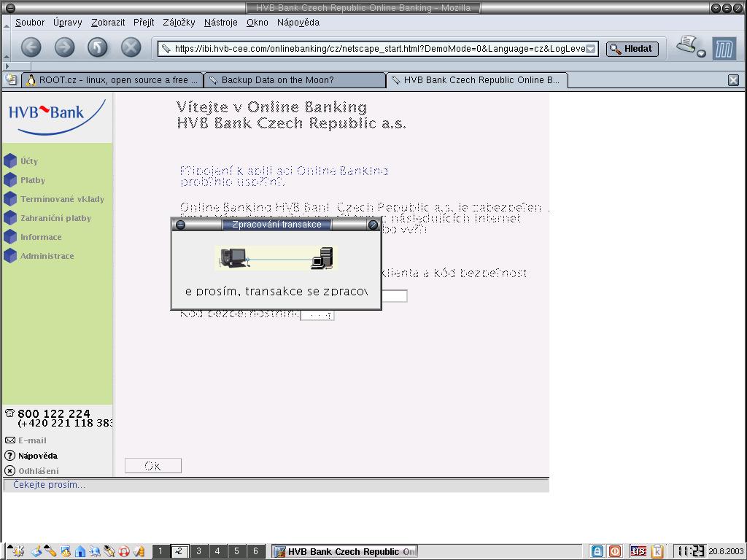Screen dimensions: 747x560
Task: Click the E-mail link text in sidebar
Action: coord(32,440)
